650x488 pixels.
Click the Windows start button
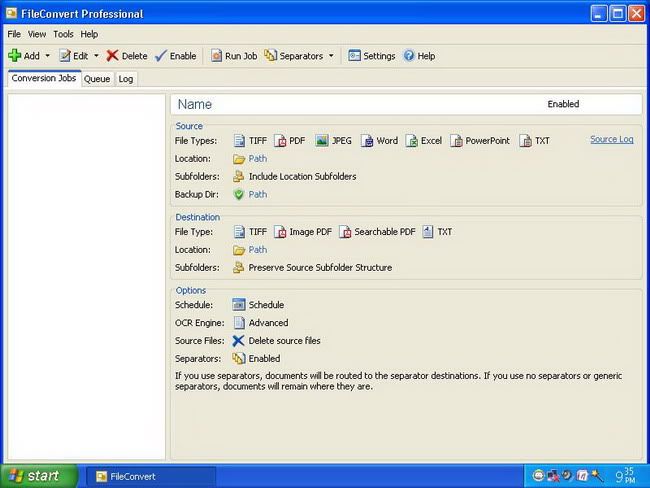pos(39,476)
